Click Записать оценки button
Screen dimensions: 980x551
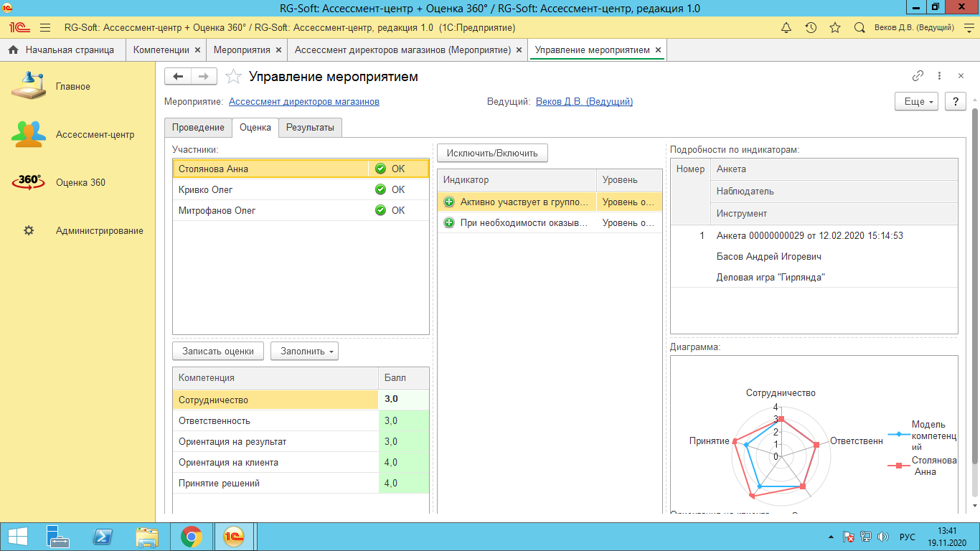(x=218, y=352)
